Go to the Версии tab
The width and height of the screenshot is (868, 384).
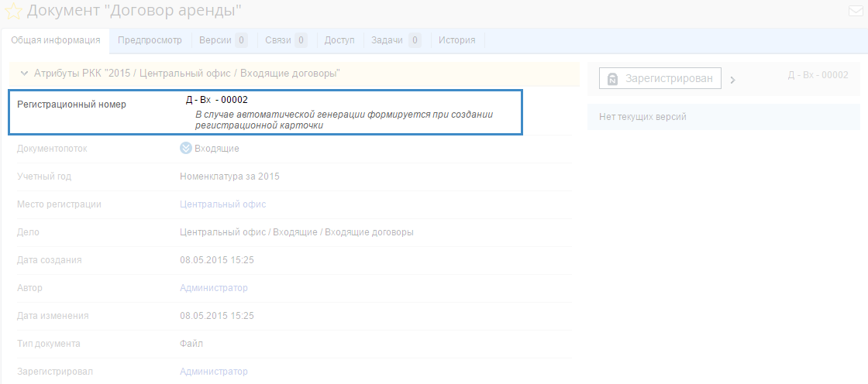(x=222, y=40)
